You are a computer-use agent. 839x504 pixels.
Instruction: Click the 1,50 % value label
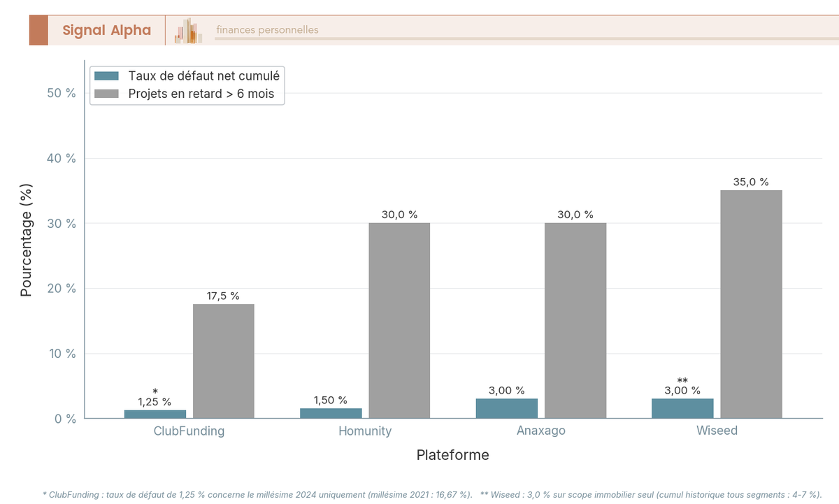pyautogui.click(x=331, y=400)
